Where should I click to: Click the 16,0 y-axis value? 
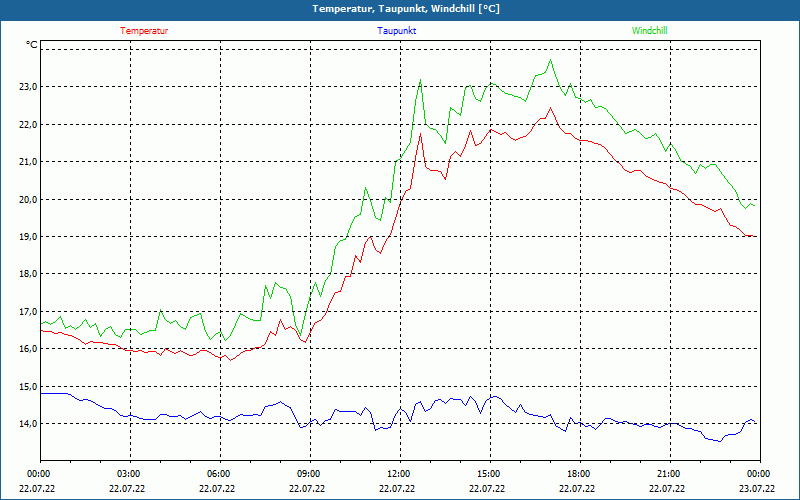[x=27, y=349]
